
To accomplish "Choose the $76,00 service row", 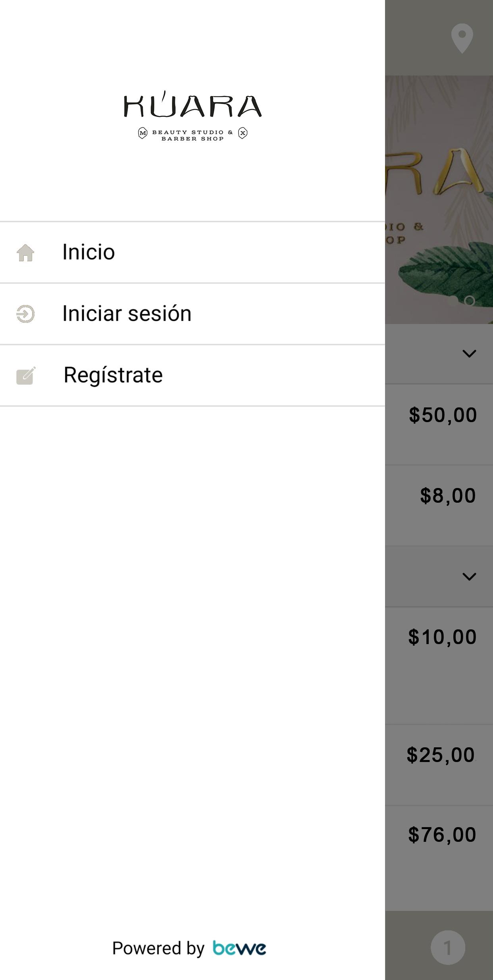I will (x=439, y=858).
